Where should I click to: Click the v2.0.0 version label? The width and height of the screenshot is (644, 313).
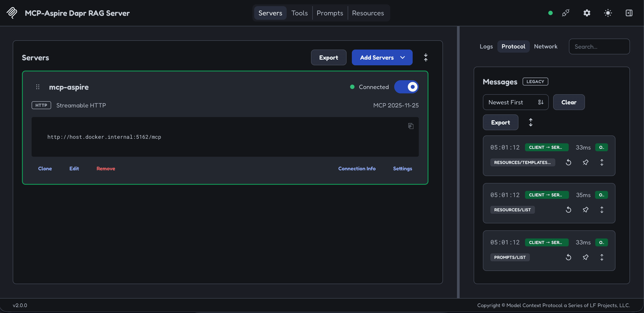click(x=20, y=305)
